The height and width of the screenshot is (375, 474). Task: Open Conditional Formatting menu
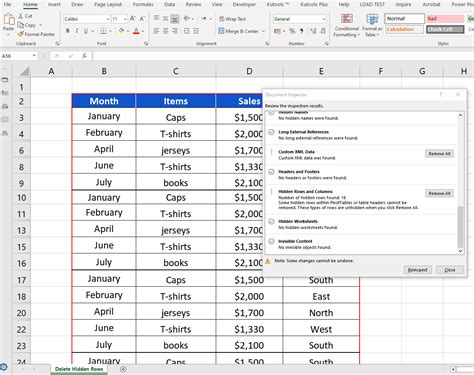(x=347, y=25)
